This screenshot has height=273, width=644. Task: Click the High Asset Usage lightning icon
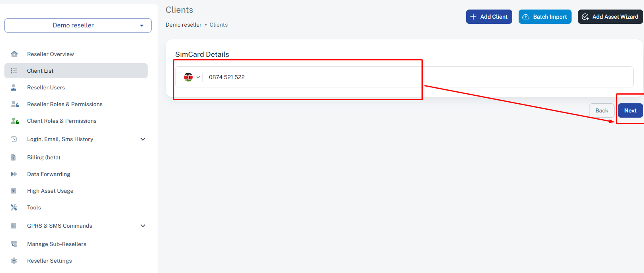click(x=14, y=191)
